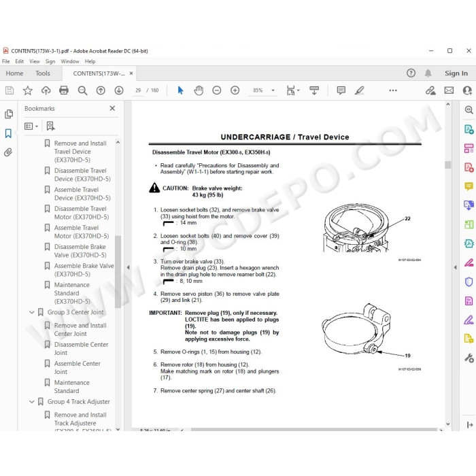Screen dimensions: 476x476
Task: Switch to the Home tab
Action: 14,73
